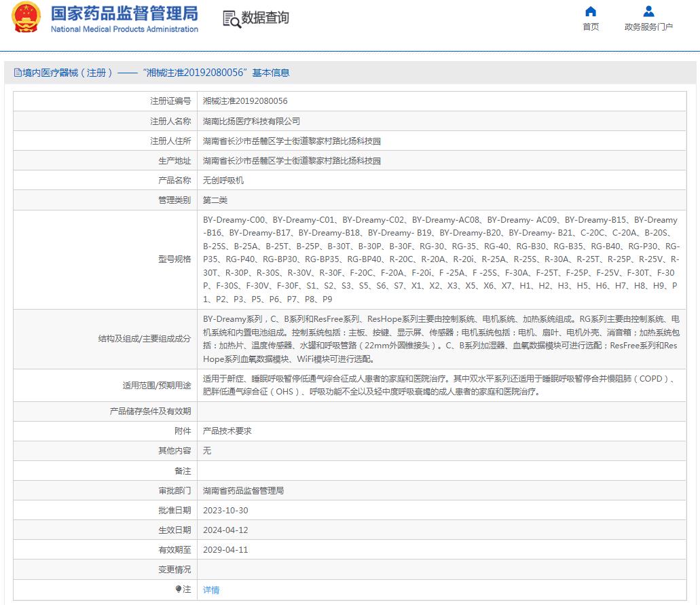Click the 政务服务门户 person icon
Image resolution: width=700 pixels, height=605 pixels.
[x=648, y=12]
